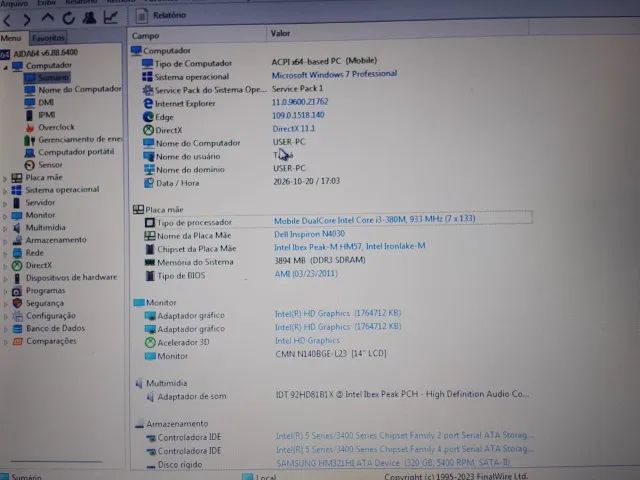Viewport: 640px width, 480px height.
Task: Open the Exibir menu
Action: point(46,3)
